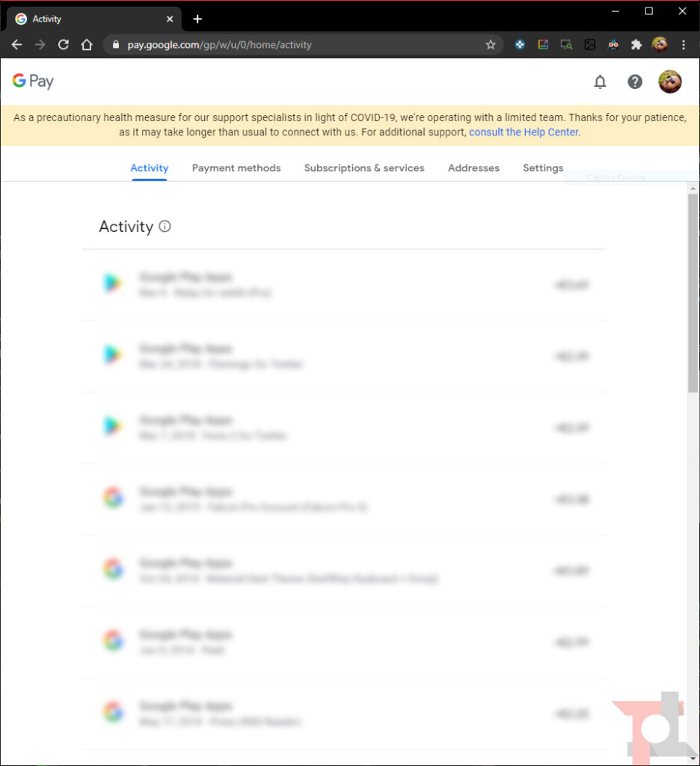Select the Activity tab
The height and width of the screenshot is (766, 700).
pyautogui.click(x=149, y=168)
